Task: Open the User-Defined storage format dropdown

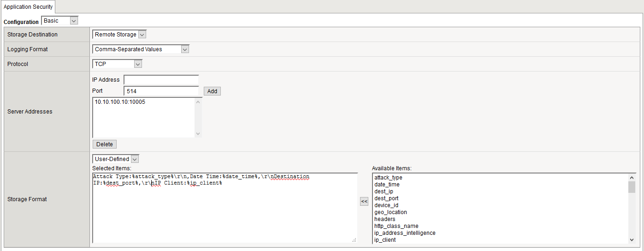Action: click(116, 159)
